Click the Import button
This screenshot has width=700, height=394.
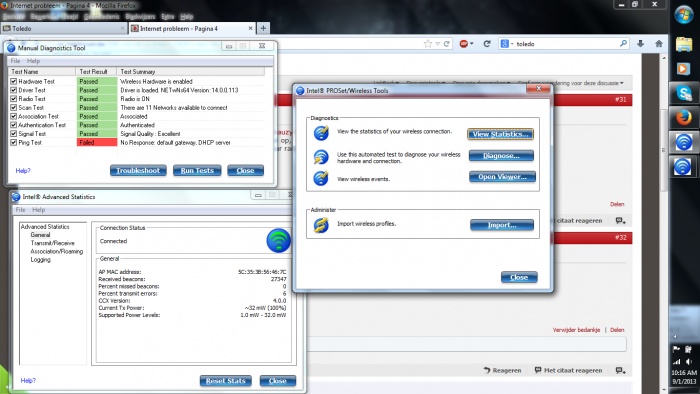tap(502, 225)
